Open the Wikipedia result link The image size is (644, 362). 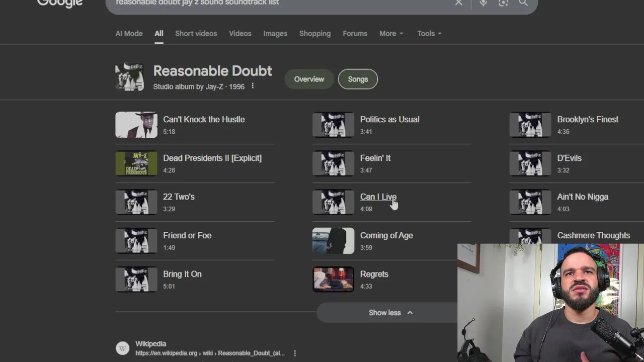[150, 344]
